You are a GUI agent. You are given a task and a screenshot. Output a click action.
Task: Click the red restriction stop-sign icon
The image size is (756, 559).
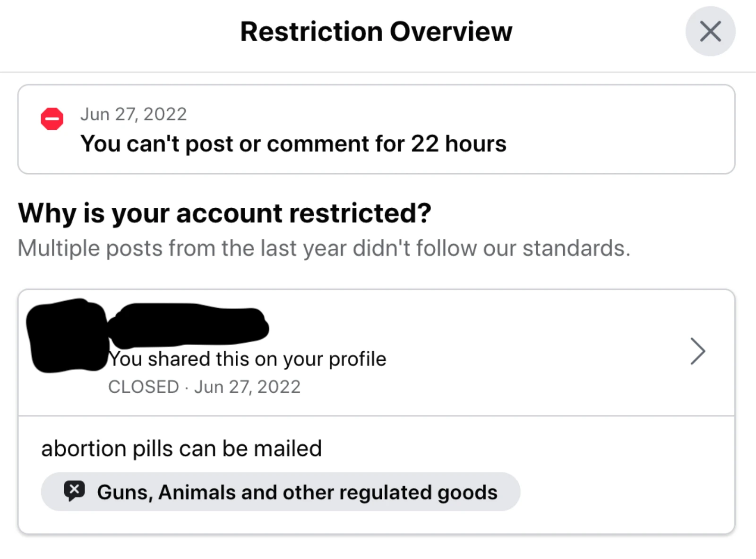pyautogui.click(x=52, y=119)
